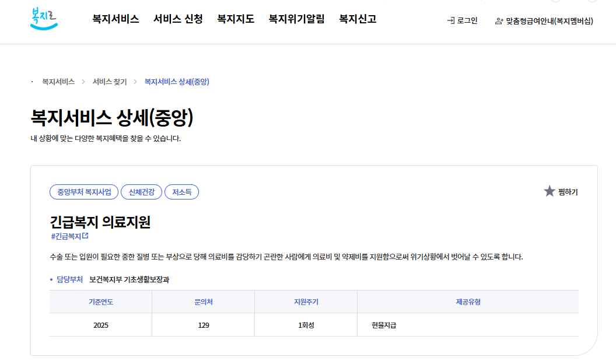Click the 현물지급 cell

468,325
